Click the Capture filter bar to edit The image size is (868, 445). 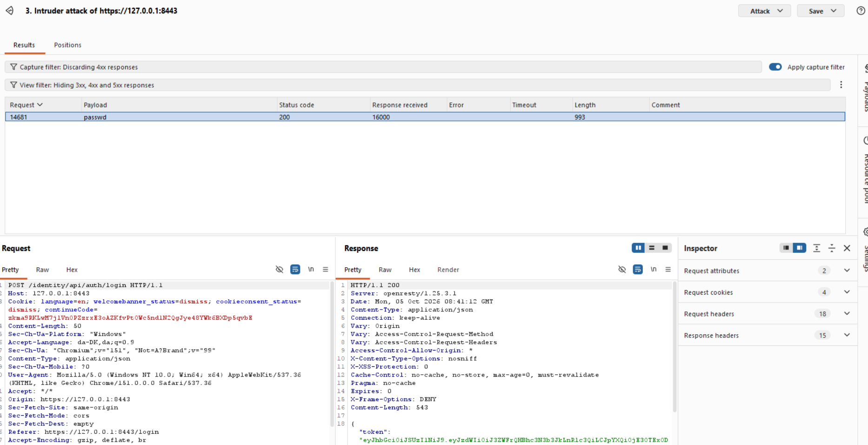(383, 67)
